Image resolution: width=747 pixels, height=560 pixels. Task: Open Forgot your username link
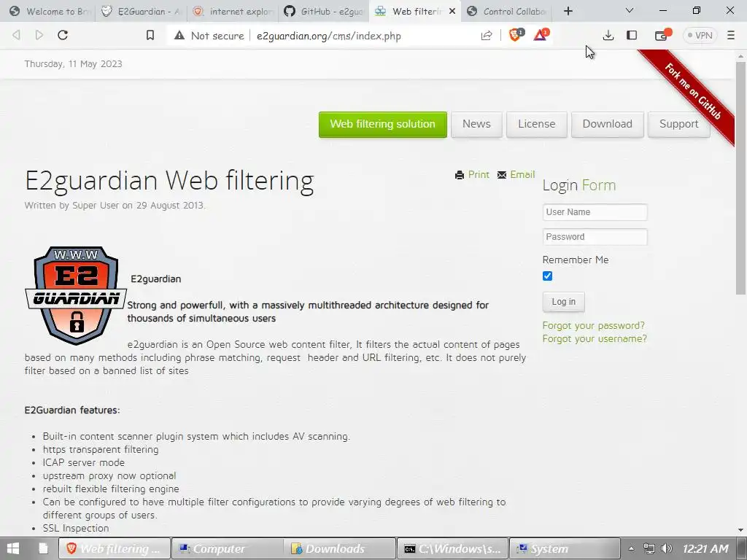[x=595, y=338]
